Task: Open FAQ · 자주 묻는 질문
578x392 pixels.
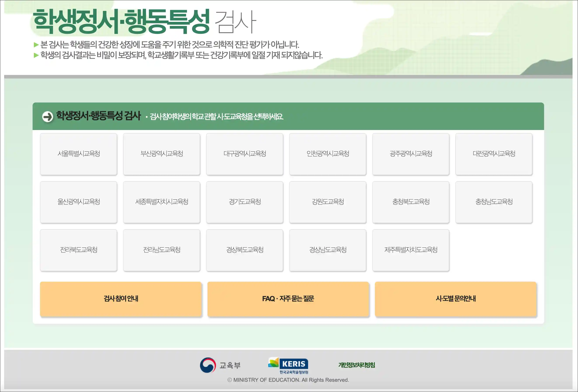Action: [x=288, y=299]
